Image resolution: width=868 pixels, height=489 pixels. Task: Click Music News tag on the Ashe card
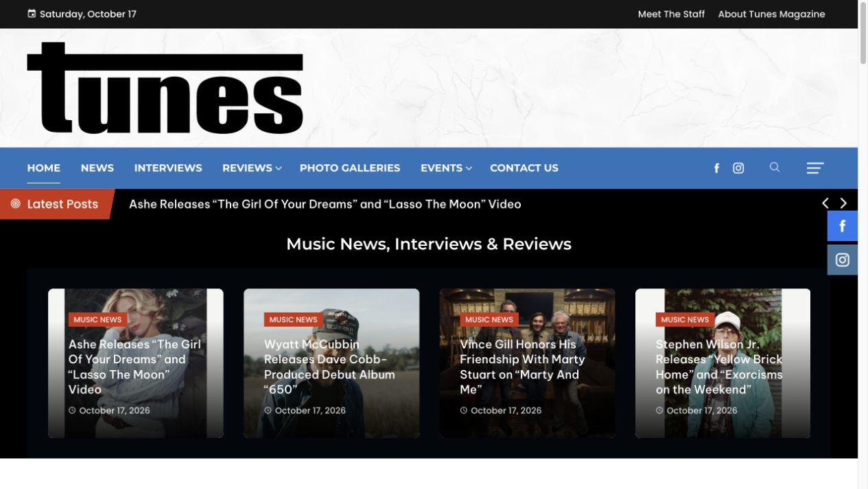point(97,319)
